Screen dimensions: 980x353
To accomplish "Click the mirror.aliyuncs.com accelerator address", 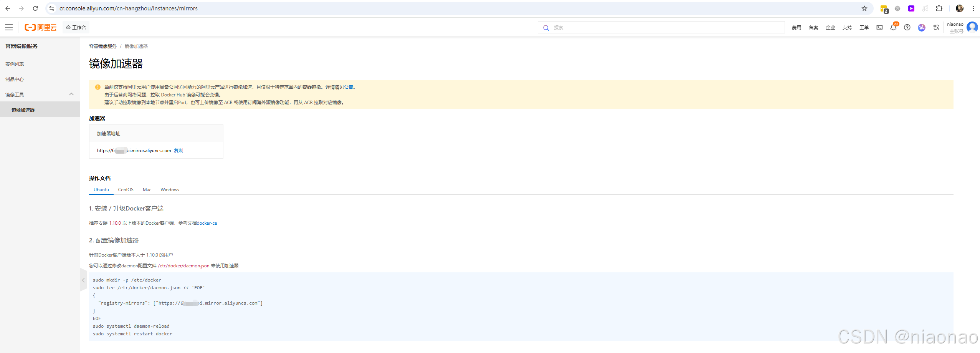I will tap(134, 151).
